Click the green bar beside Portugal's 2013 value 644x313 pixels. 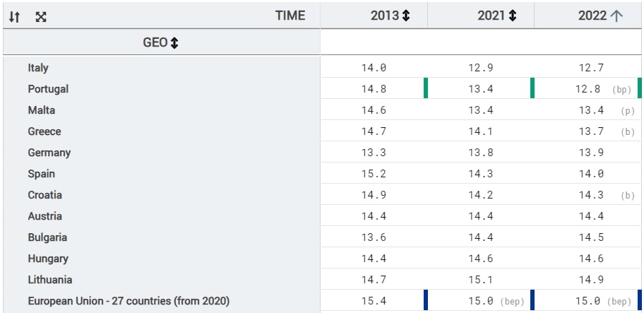tap(426, 88)
